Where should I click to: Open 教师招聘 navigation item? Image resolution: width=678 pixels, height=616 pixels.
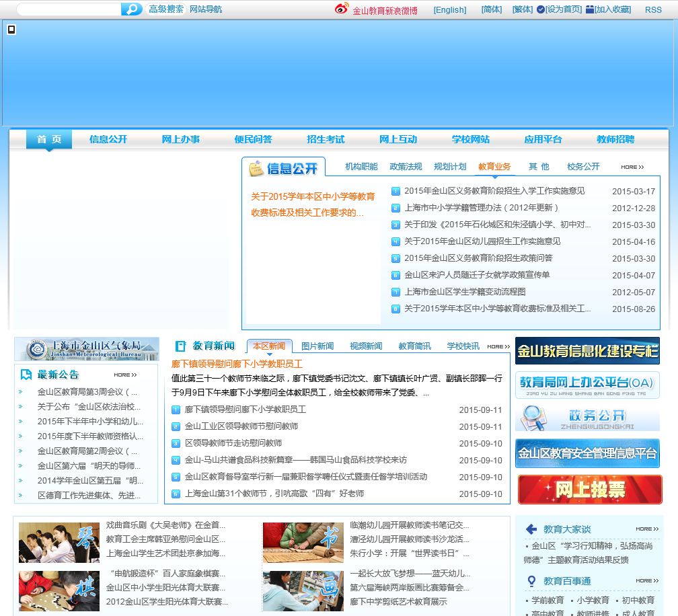pyautogui.click(x=615, y=139)
